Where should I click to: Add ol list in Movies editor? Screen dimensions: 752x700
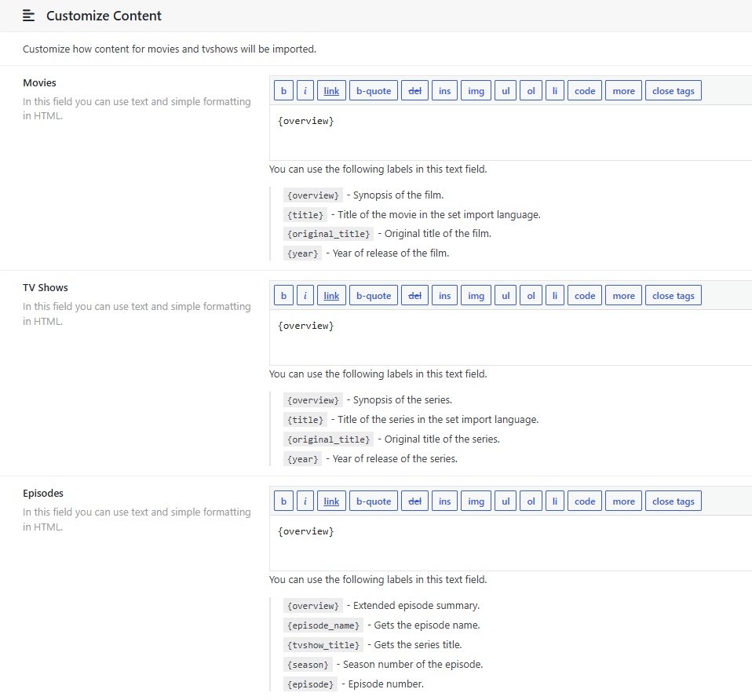coord(531,90)
